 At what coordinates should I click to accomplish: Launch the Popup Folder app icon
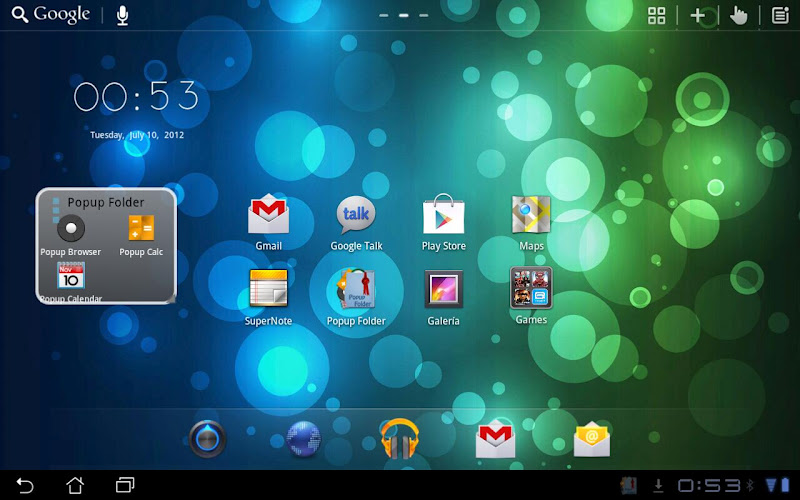[x=356, y=297]
